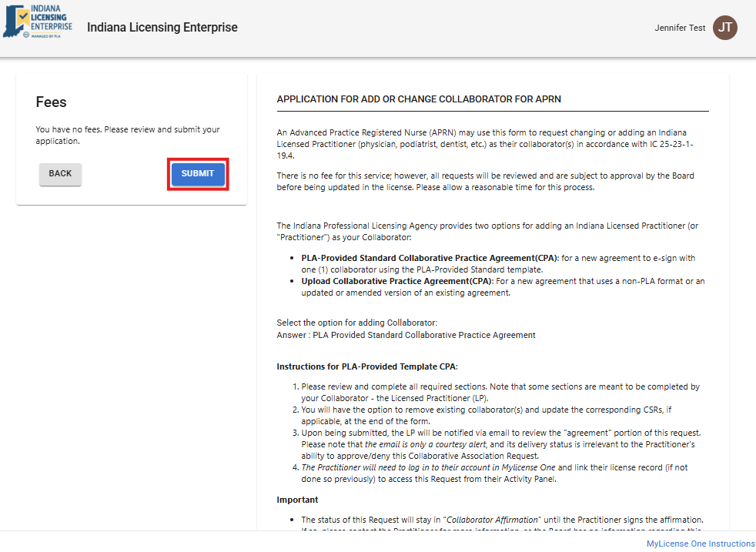Click the Important section heading
This screenshot has height=552, width=756.
tap(297, 500)
